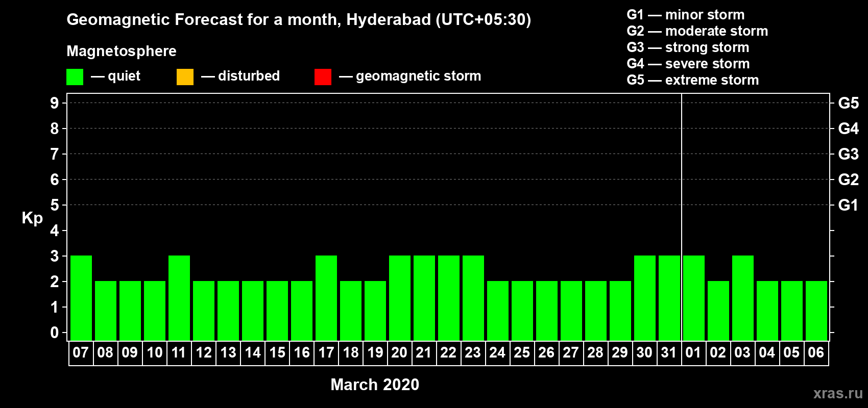The width and height of the screenshot is (868, 408).
Task: Click the bar for day 30
Action: coord(645,298)
